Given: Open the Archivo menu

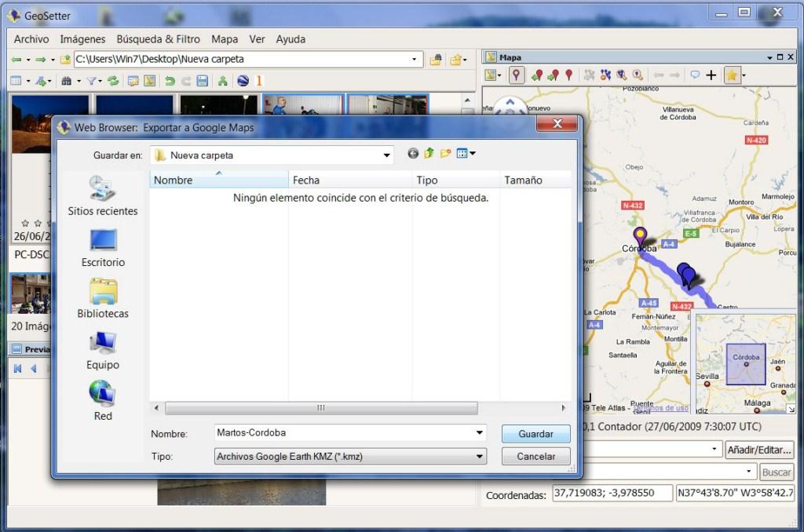Looking at the screenshot, I should pyautogui.click(x=31, y=39).
